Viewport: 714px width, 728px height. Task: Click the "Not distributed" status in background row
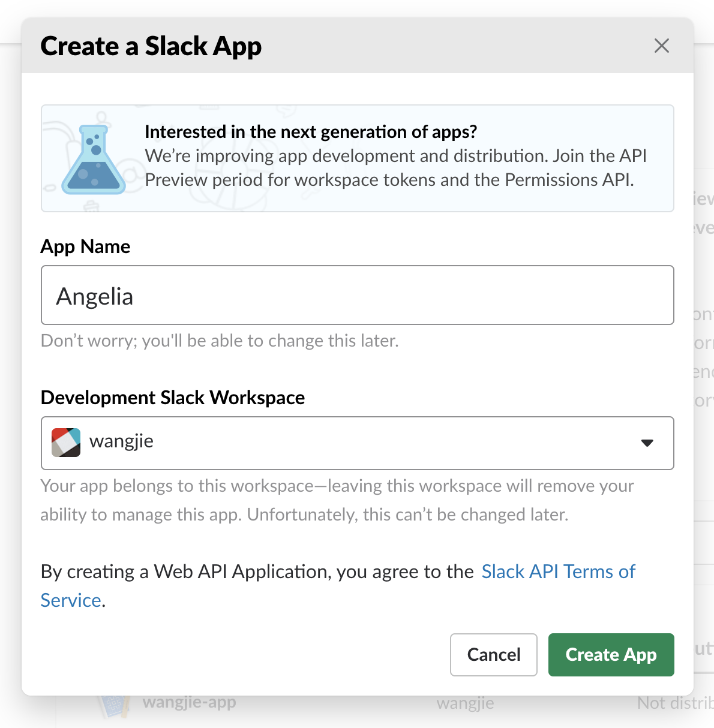click(x=674, y=703)
